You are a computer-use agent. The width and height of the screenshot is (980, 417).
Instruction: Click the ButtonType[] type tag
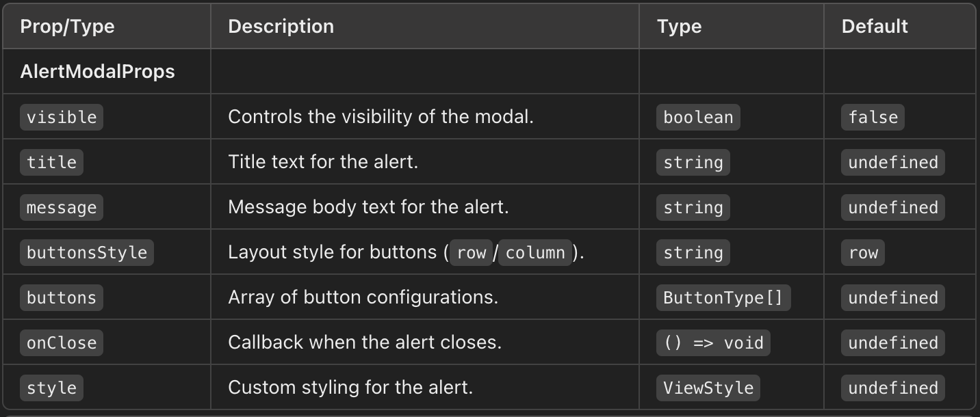(723, 297)
